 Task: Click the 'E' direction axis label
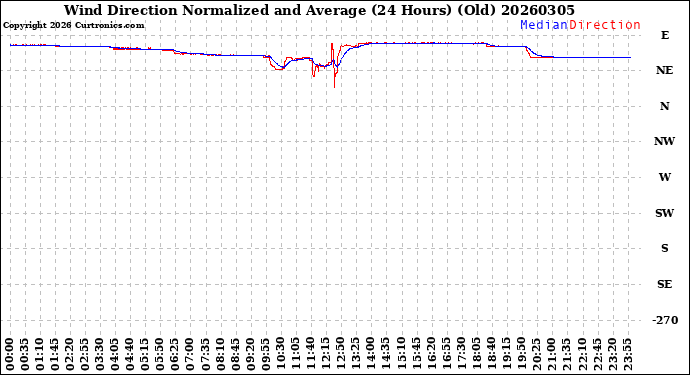point(664,35)
